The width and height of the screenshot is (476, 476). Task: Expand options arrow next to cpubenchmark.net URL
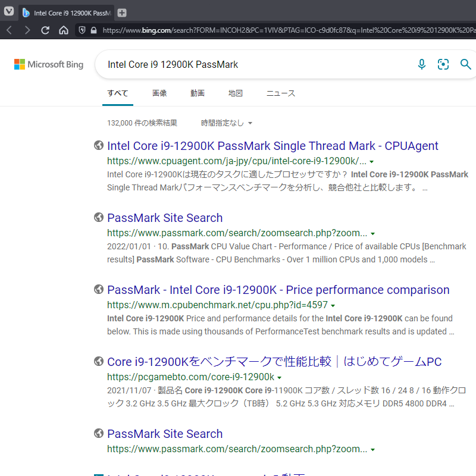(333, 305)
